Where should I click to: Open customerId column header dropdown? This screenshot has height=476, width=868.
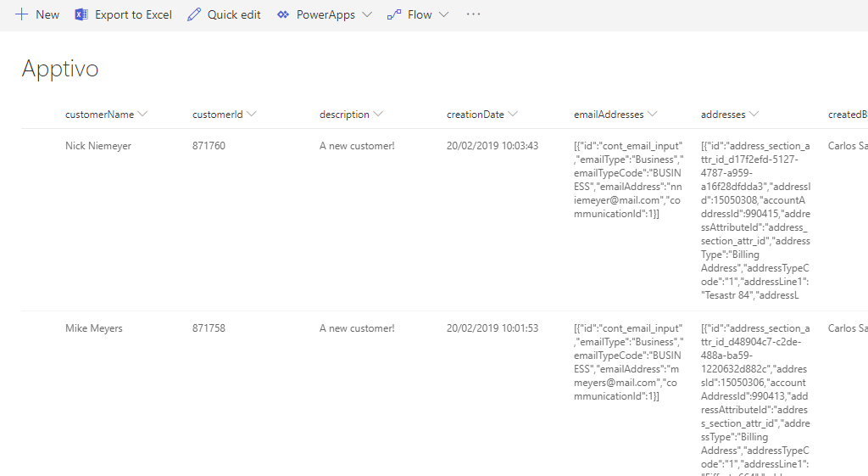[251, 115]
